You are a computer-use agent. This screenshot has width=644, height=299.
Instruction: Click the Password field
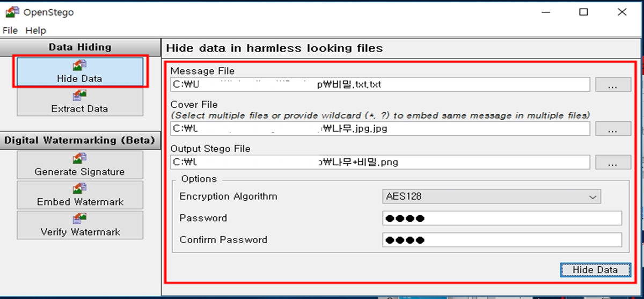click(x=502, y=218)
